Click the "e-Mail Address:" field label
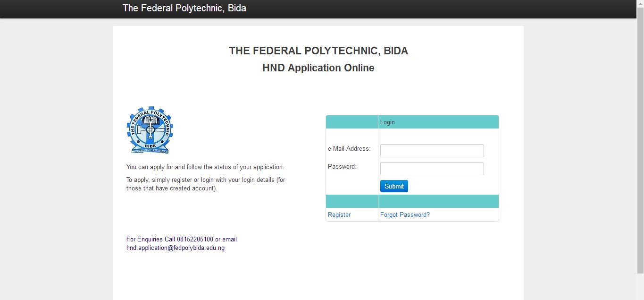This screenshot has height=300, width=644. coord(349,149)
